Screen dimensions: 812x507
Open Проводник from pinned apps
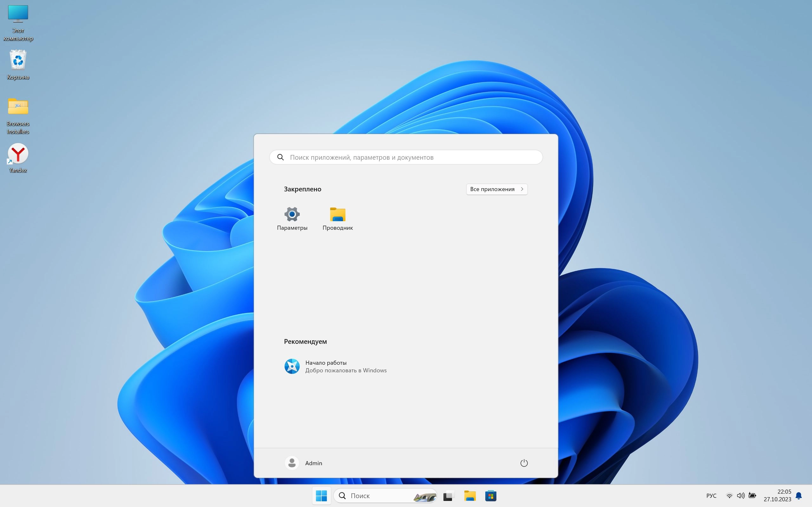[x=337, y=218]
